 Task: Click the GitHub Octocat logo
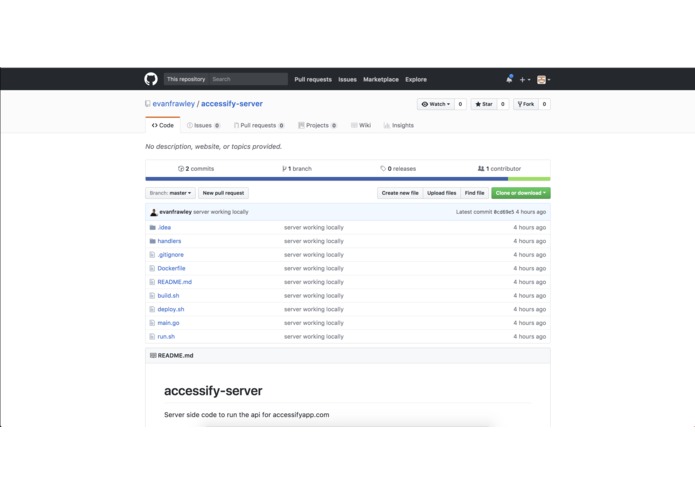151,79
